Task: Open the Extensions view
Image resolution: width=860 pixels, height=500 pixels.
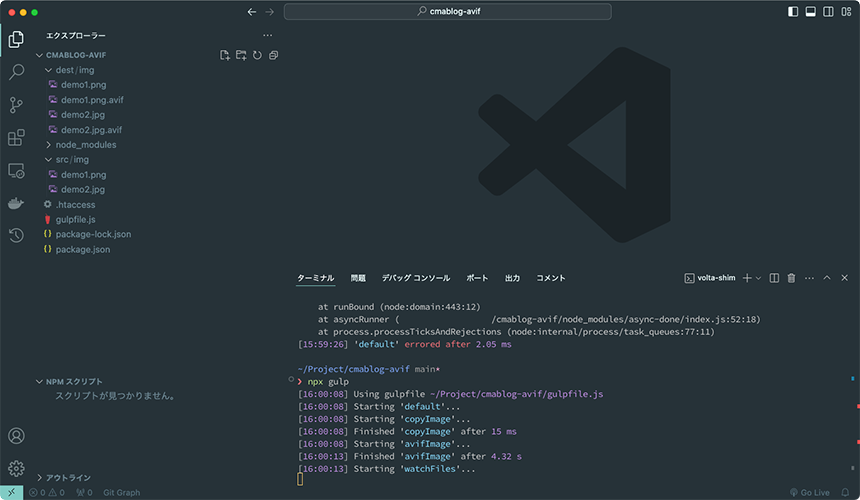Action: click(x=16, y=138)
